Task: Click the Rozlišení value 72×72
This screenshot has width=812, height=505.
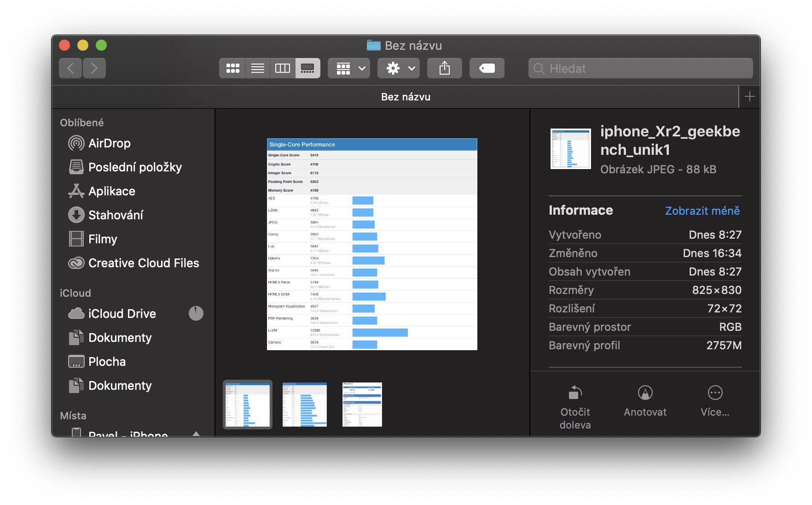Action: (724, 308)
